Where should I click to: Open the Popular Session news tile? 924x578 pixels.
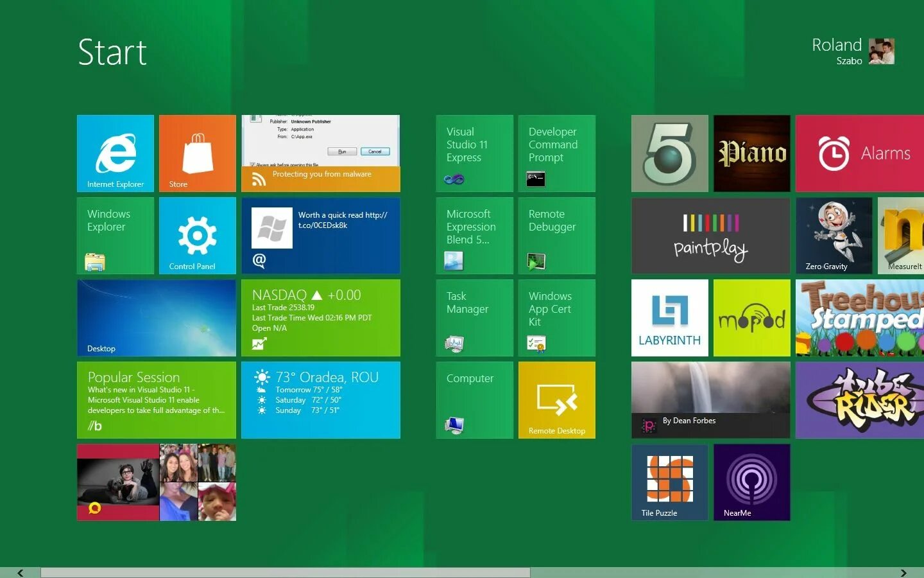click(x=157, y=400)
